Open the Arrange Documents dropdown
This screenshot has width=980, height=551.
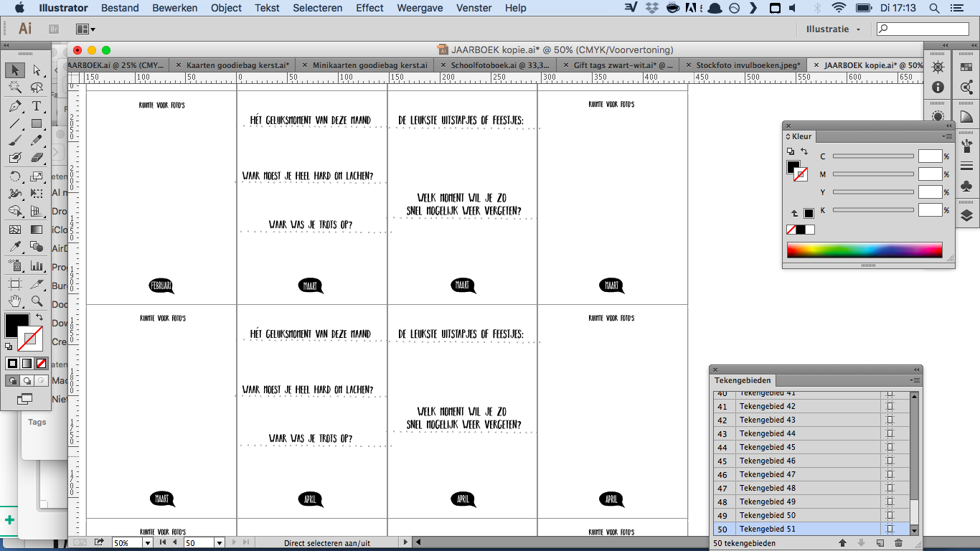pyautogui.click(x=85, y=29)
